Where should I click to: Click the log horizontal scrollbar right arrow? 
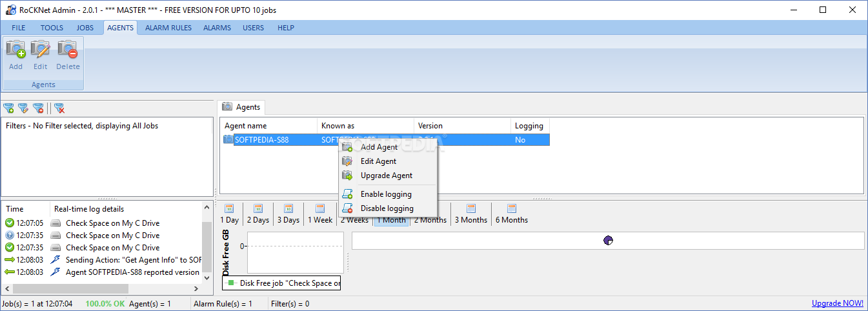point(197,288)
